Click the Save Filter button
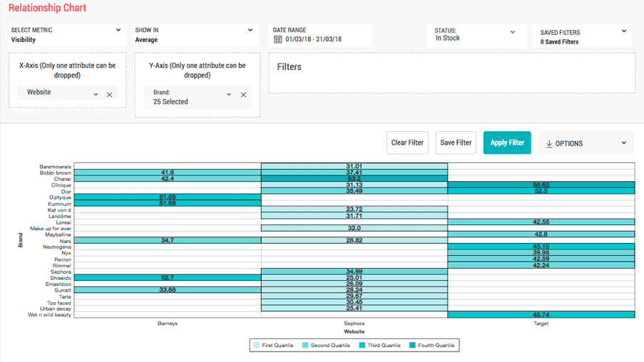The height and width of the screenshot is (362, 644). (x=456, y=143)
